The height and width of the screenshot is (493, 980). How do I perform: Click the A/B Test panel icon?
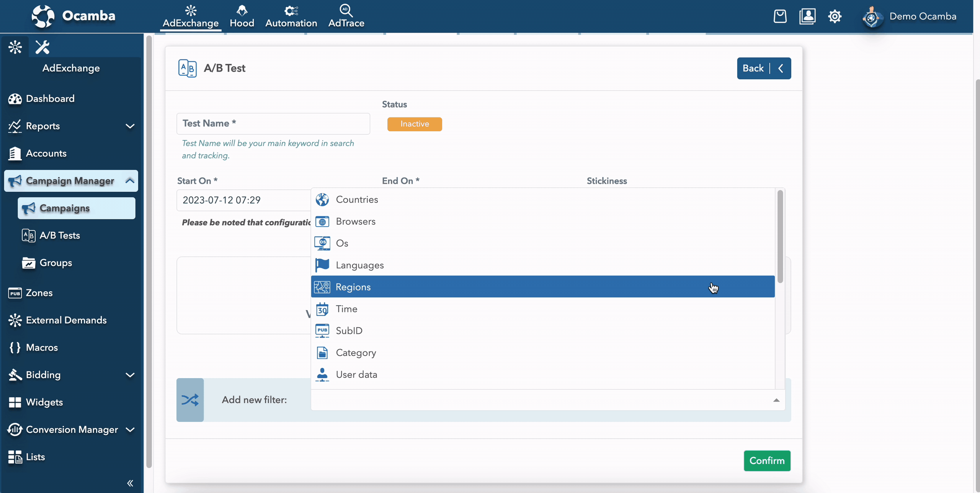(x=187, y=68)
